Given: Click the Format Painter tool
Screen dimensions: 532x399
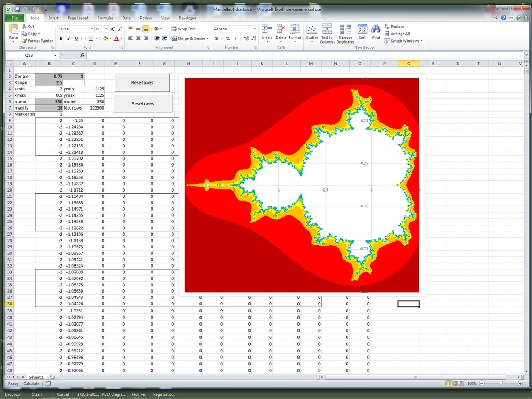Looking at the screenshot, I should click(37, 41).
